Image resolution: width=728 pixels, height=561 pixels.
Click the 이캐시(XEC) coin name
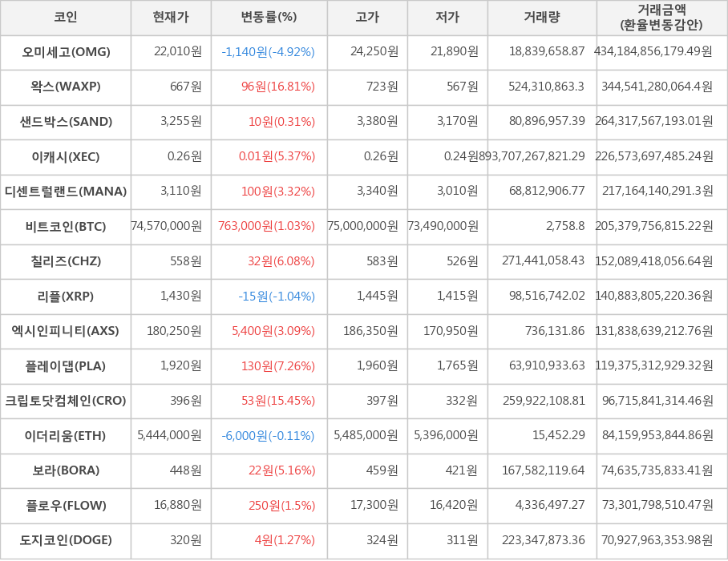click(x=66, y=156)
